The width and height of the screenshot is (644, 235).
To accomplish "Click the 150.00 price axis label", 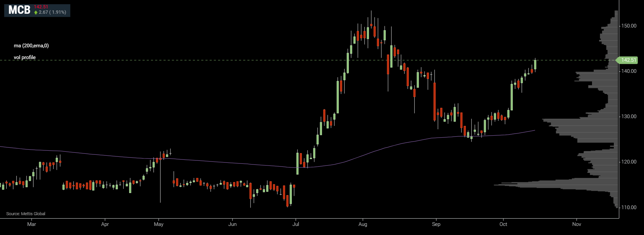I will [629, 26].
